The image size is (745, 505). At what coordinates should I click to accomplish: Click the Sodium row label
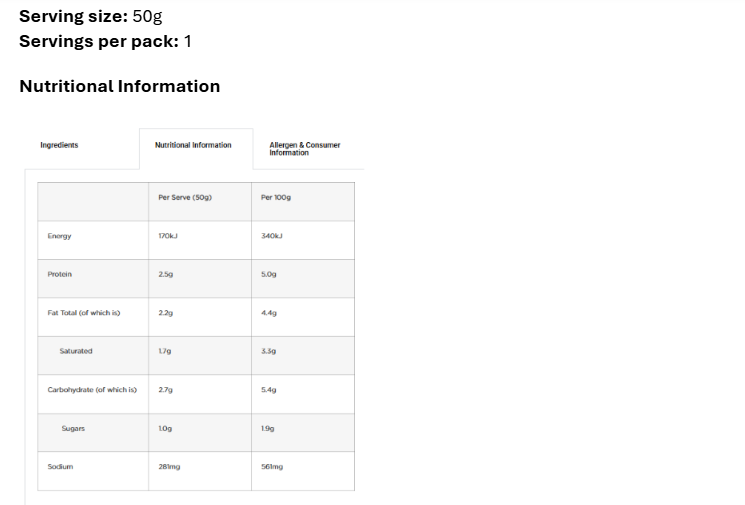(x=60, y=467)
